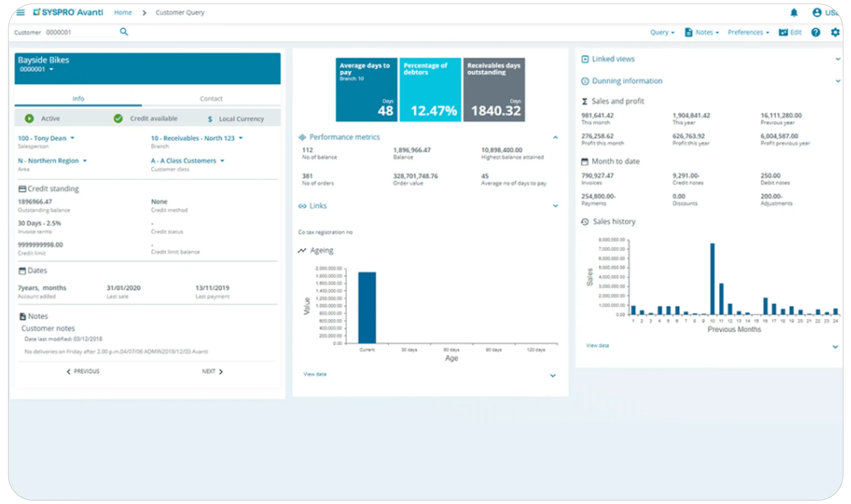Open the A Class Customers dropdown

[222, 161]
